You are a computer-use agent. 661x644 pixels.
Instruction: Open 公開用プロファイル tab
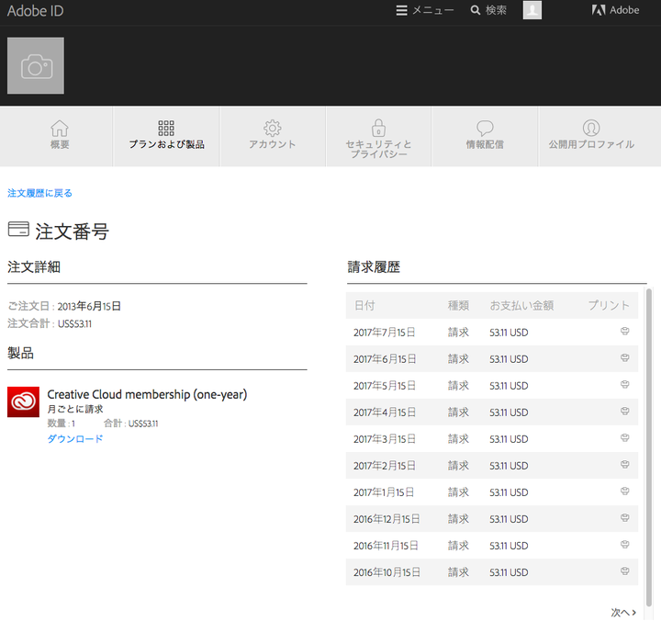(591, 136)
